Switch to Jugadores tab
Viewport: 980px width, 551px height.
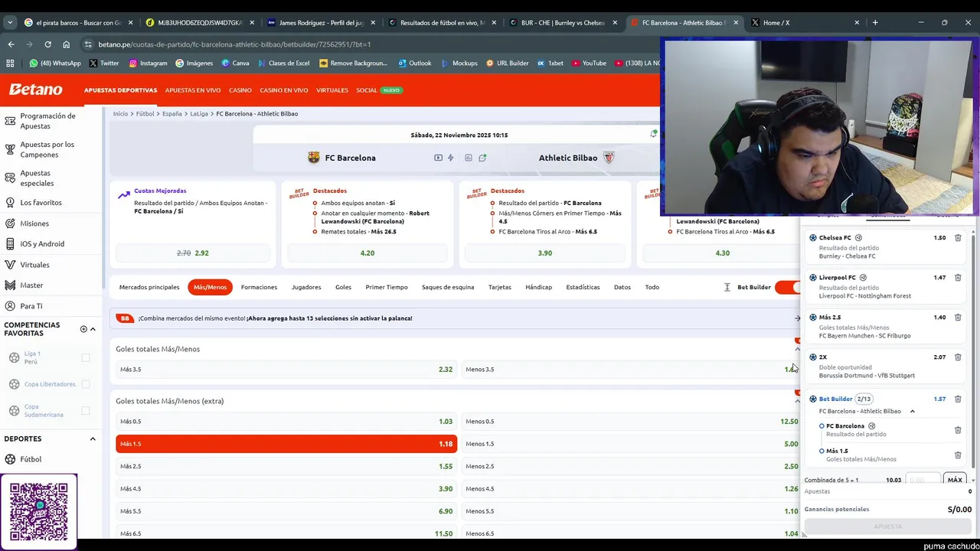click(x=306, y=287)
